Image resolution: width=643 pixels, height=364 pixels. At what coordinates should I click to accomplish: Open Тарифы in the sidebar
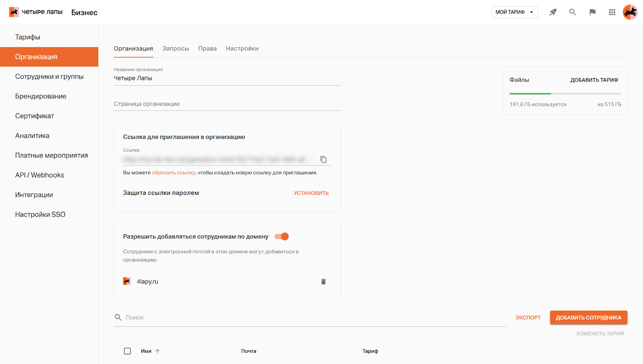pyautogui.click(x=49, y=37)
